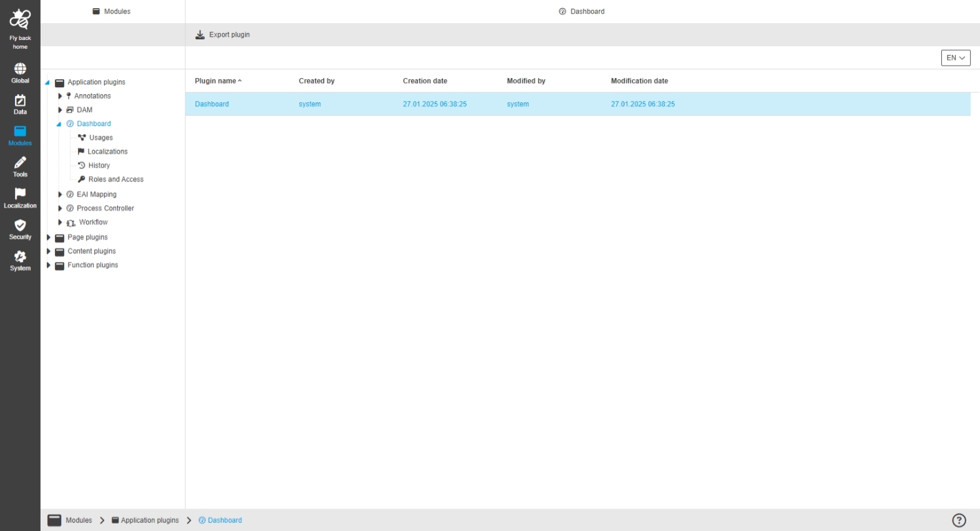The width and height of the screenshot is (980, 531).
Task: Collapse the Application plugins tree node
Action: point(47,82)
